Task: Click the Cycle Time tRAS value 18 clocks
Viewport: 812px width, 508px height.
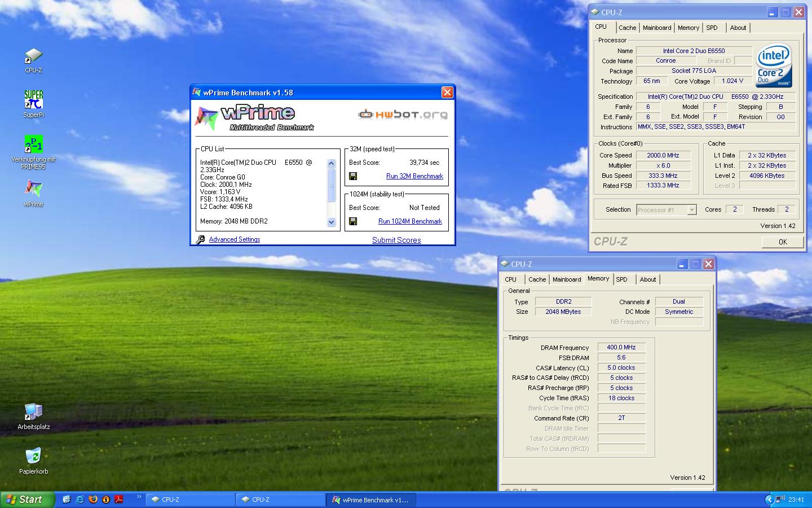Action: pos(621,398)
